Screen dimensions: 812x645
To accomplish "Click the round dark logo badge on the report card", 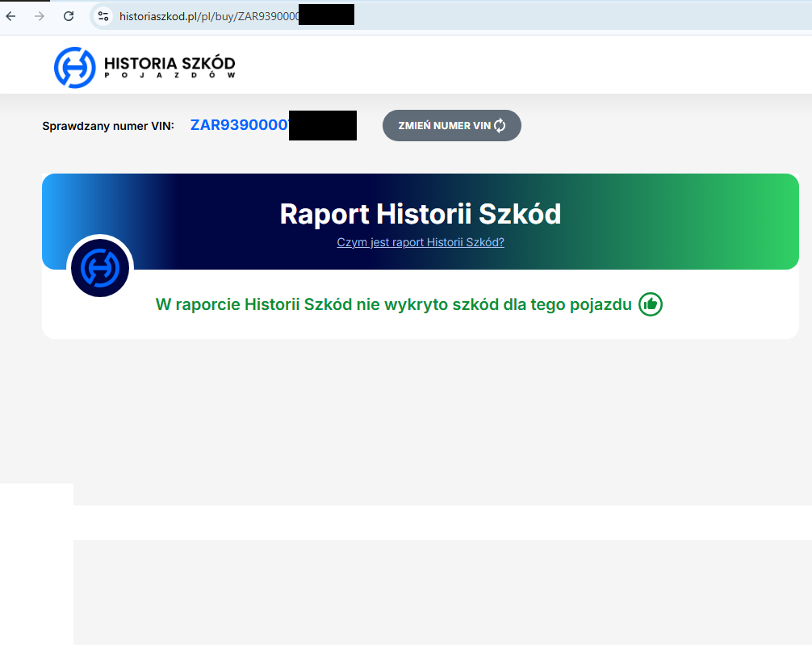I will [x=100, y=267].
